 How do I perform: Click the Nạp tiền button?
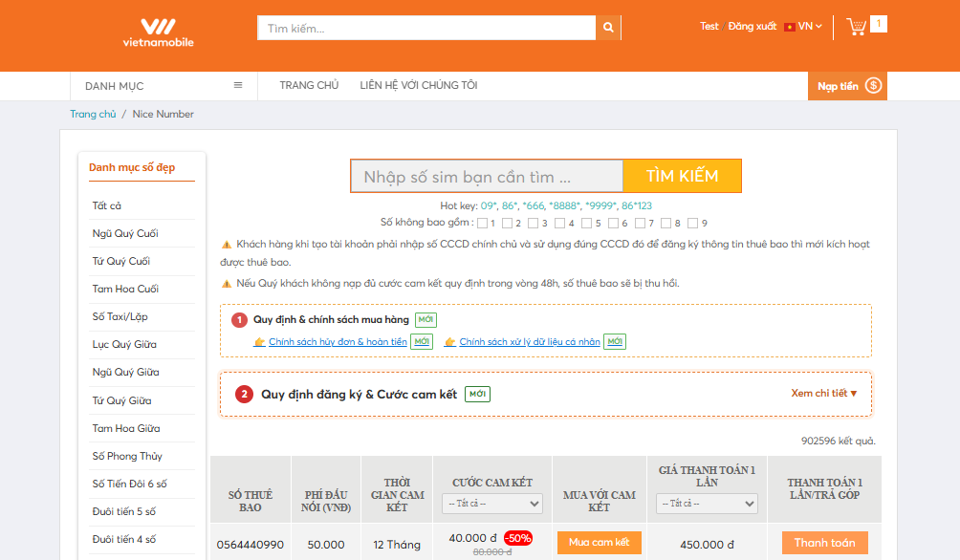[x=847, y=86]
